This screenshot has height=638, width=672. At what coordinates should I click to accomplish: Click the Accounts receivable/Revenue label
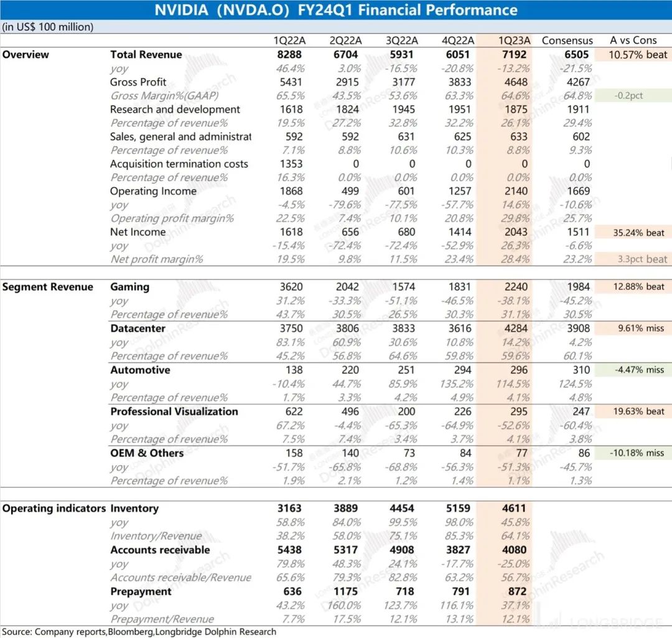tap(181, 578)
